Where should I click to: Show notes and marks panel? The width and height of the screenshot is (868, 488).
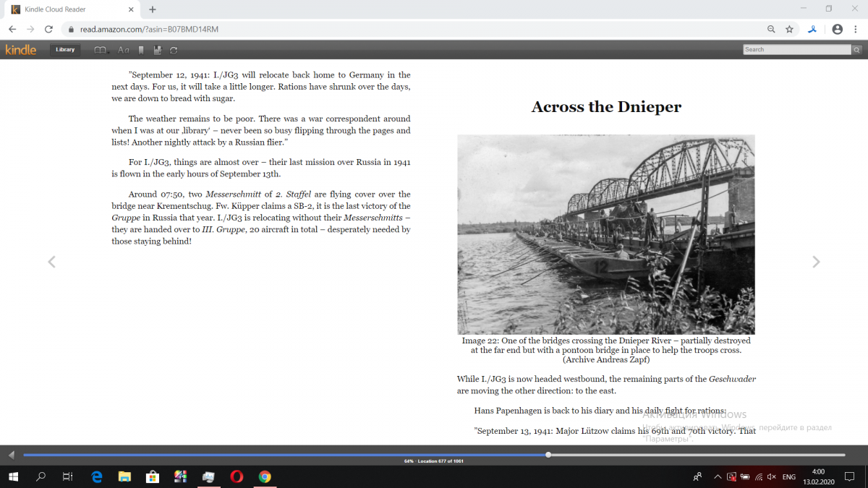(x=158, y=50)
